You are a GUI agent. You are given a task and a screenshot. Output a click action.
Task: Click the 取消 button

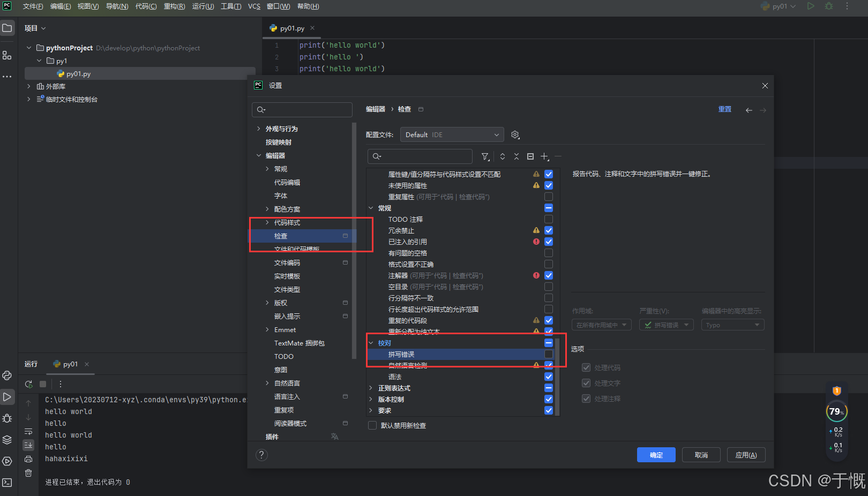click(701, 455)
